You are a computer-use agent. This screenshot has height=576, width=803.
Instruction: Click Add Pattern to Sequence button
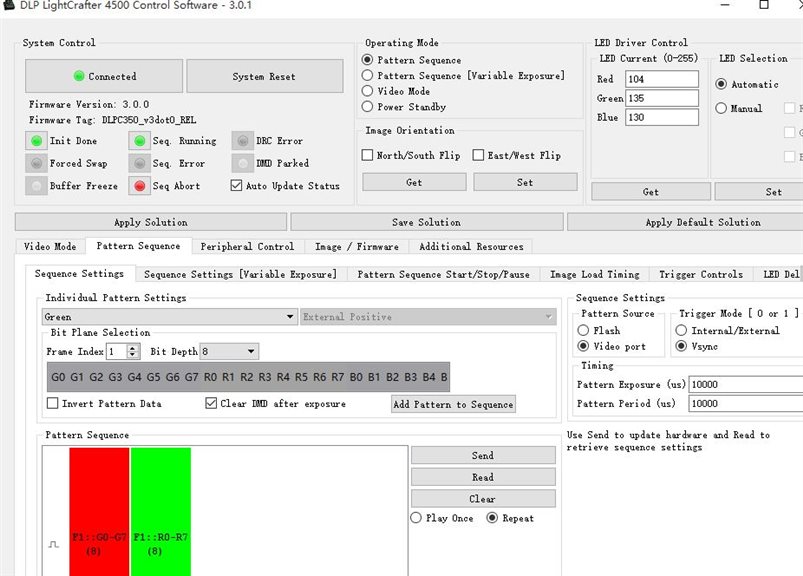(x=453, y=404)
